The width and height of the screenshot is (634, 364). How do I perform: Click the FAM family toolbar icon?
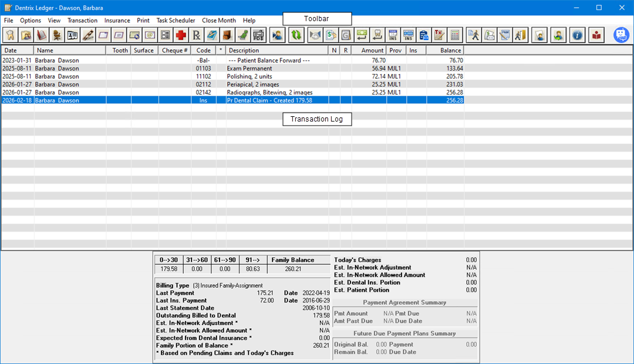click(504, 35)
